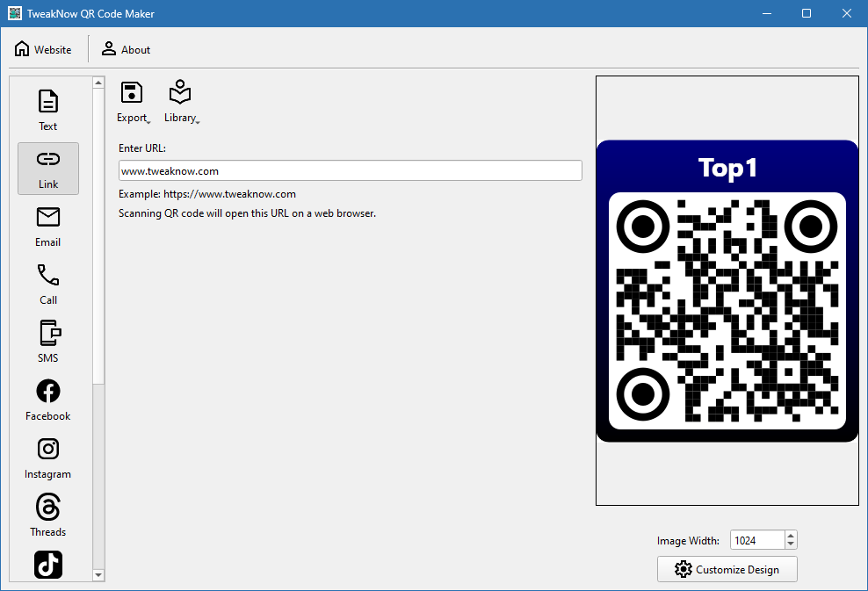
Task: Click the Customize Design button
Action: 727,569
